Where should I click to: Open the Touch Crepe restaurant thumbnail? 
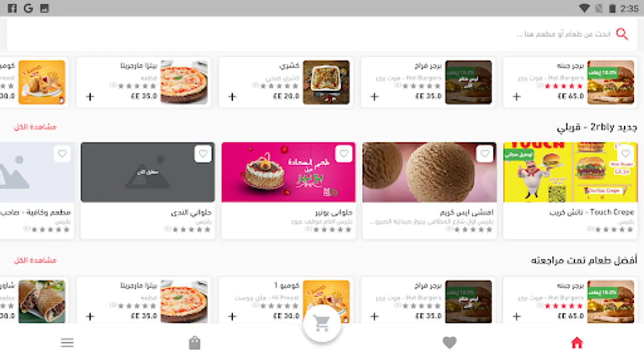[x=570, y=172]
